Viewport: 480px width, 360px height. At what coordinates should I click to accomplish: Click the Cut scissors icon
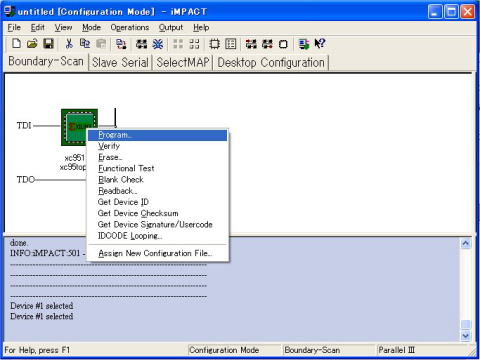tap(69, 44)
